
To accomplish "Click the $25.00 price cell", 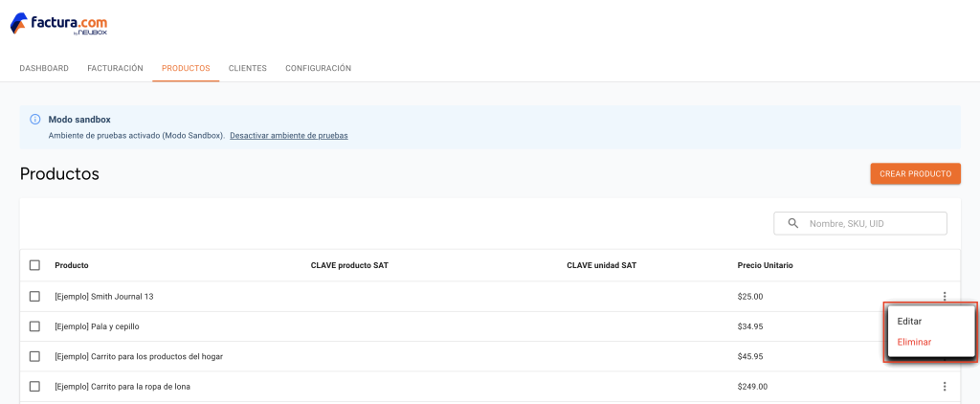I will coord(750,297).
